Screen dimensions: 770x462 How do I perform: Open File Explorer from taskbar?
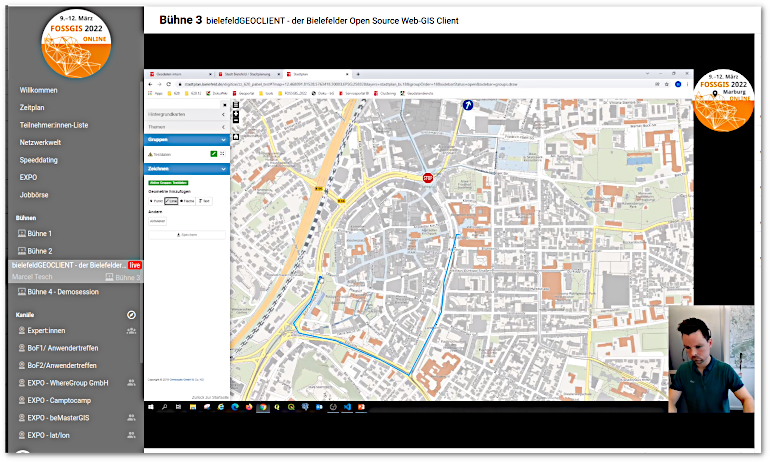(x=192, y=407)
